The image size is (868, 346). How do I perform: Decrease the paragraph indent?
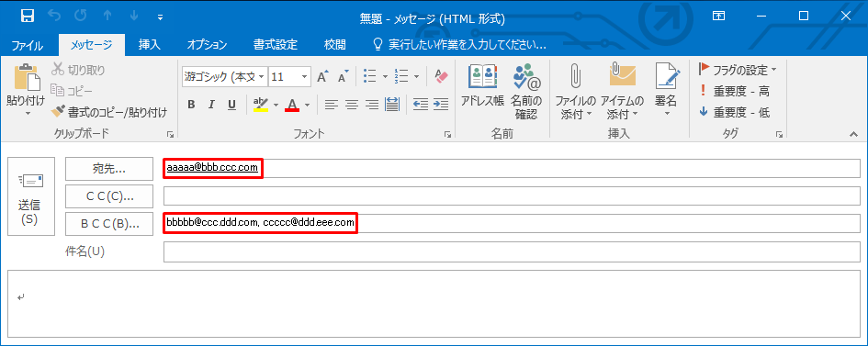point(421,105)
